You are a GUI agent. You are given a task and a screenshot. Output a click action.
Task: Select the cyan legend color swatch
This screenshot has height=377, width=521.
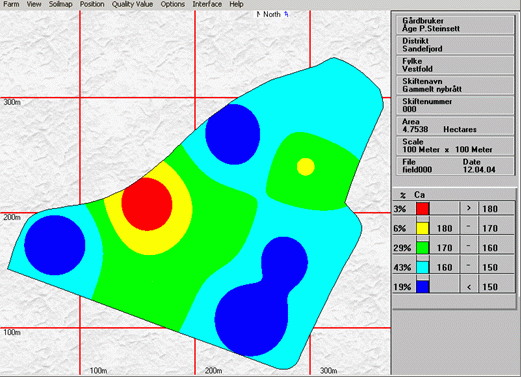422,267
